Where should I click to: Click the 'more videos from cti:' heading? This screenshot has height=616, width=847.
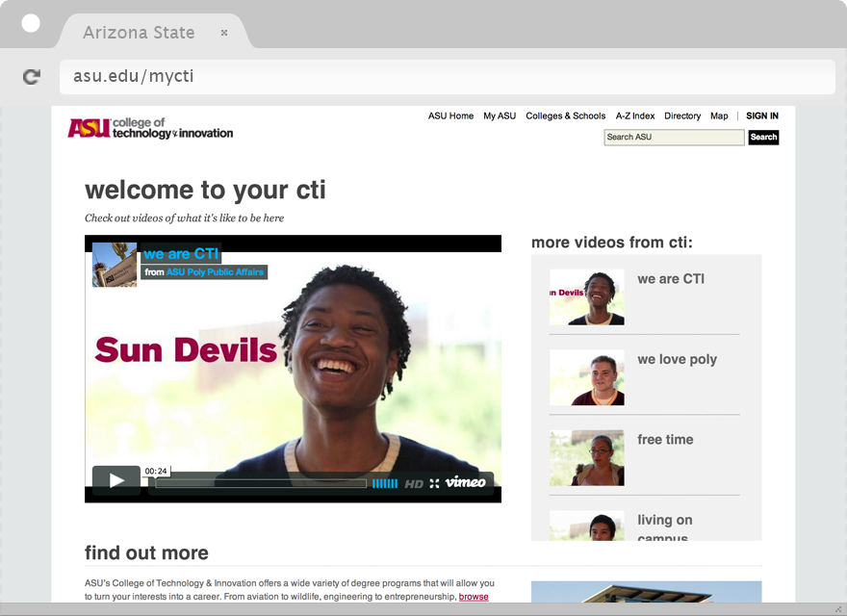coord(611,243)
